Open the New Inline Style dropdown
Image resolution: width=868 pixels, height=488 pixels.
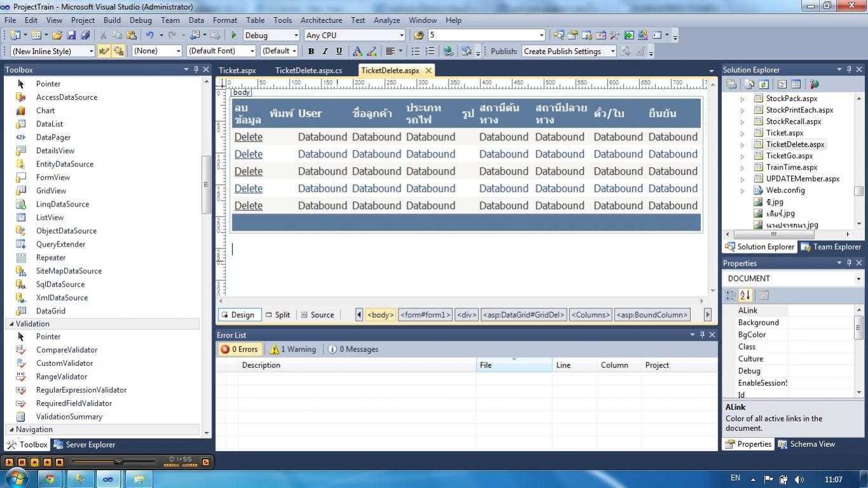(x=91, y=51)
